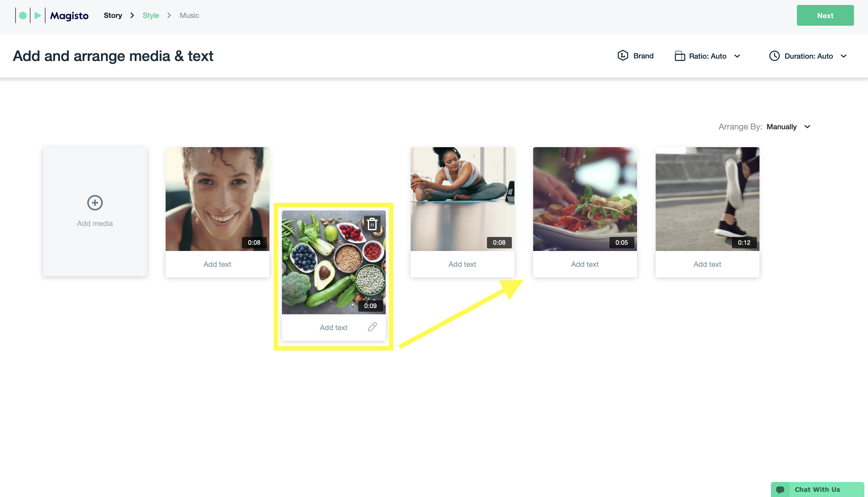This screenshot has width=868, height=497.
Task: Delete the vegetables clip with trash icon
Action: pos(372,224)
